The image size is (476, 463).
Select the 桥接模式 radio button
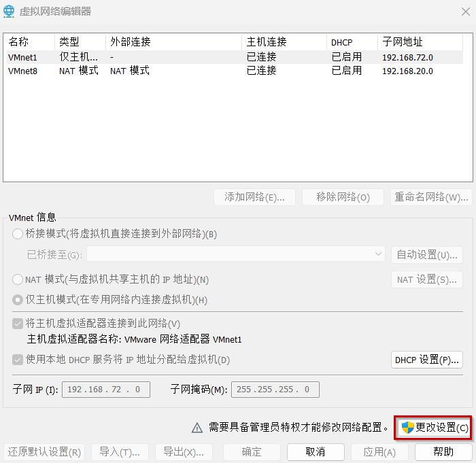tap(18, 234)
